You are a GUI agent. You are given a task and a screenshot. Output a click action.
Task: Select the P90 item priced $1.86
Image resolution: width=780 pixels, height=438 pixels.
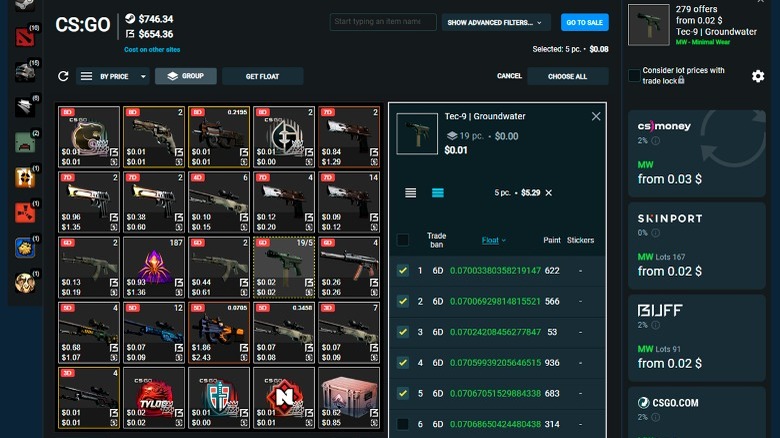click(x=219, y=332)
